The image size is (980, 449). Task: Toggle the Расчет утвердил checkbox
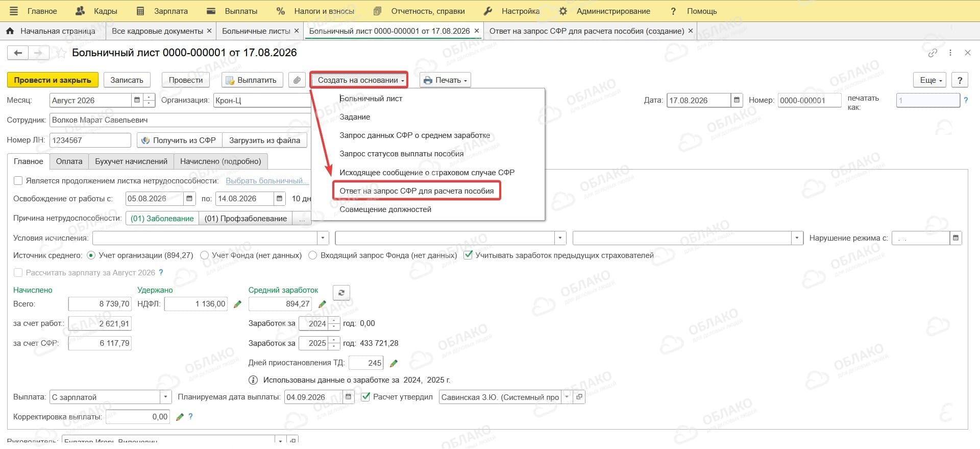click(365, 397)
